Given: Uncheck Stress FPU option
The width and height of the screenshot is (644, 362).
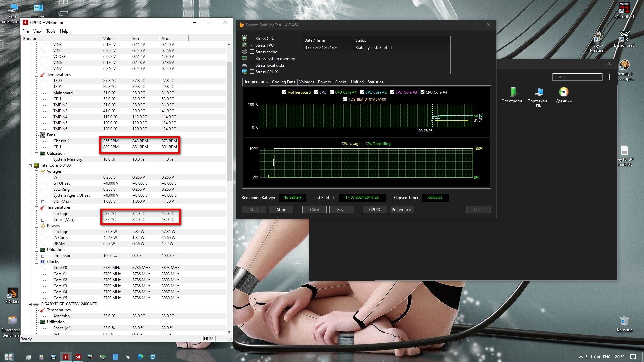Looking at the screenshot, I should point(252,45).
